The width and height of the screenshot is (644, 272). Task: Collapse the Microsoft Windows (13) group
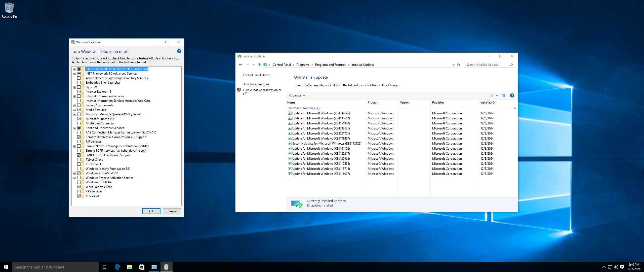click(x=515, y=108)
